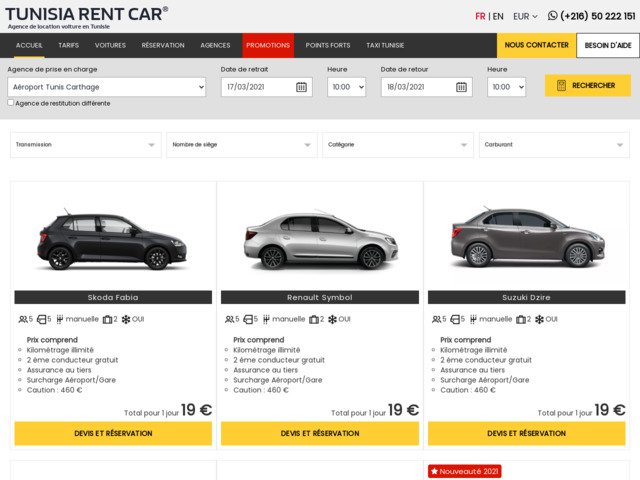This screenshot has height=480, width=640.
Task: Click Devis et Réservation for Skoda Fabia
Action: pyautogui.click(x=113, y=433)
